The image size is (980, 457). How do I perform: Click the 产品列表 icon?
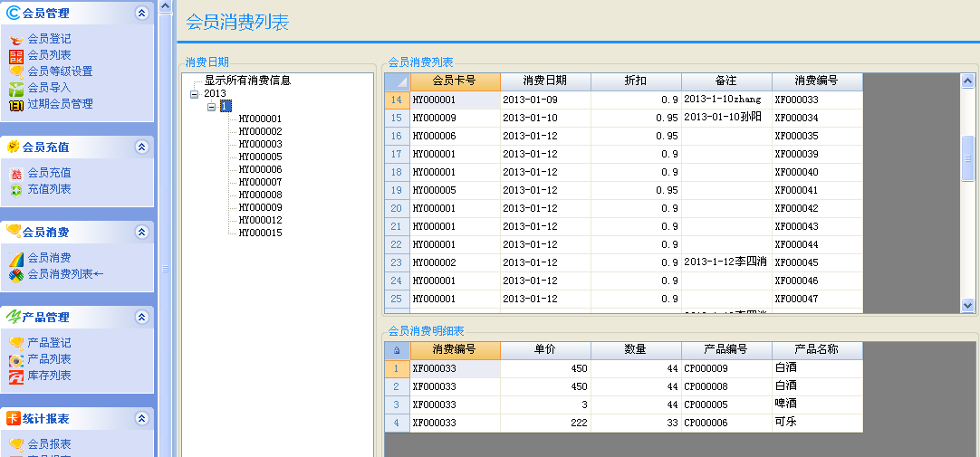coord(15,359)
